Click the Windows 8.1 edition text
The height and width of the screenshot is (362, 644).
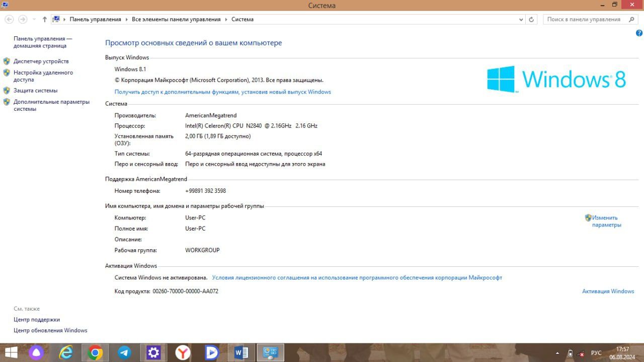pos(130,69)
